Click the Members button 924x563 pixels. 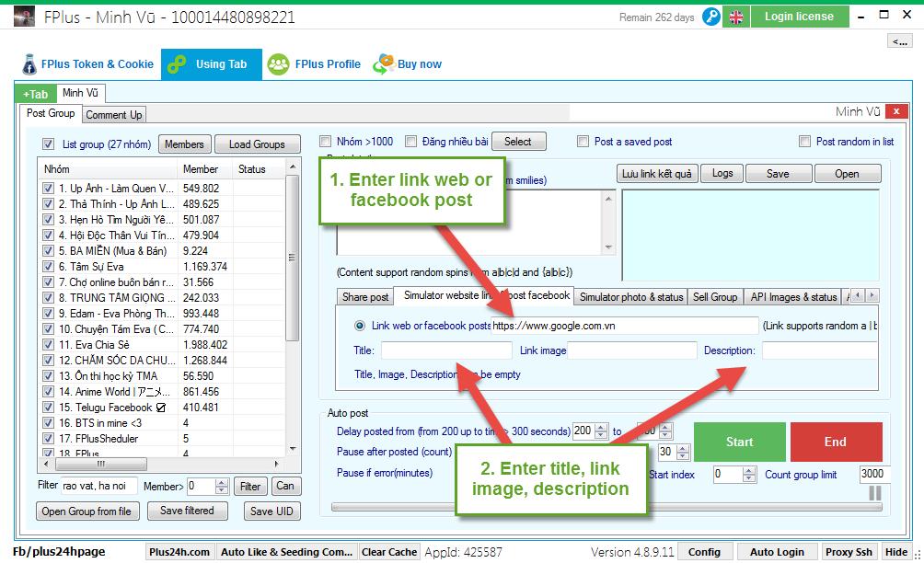tap(184, 144)
